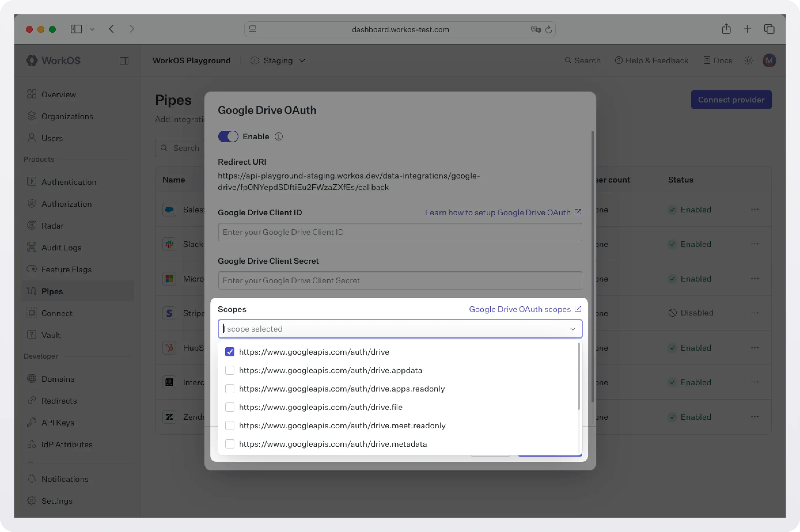800x532 pixels.
Task: Disable the Google Drive OAuth Enable toggle
Action: click(x=228, y=136)
